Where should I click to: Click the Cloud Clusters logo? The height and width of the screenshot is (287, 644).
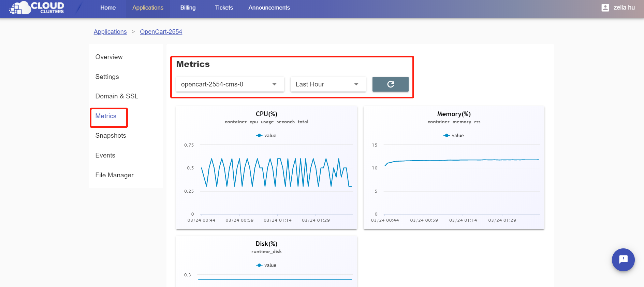pyautogui.click(x=36, y=8)
